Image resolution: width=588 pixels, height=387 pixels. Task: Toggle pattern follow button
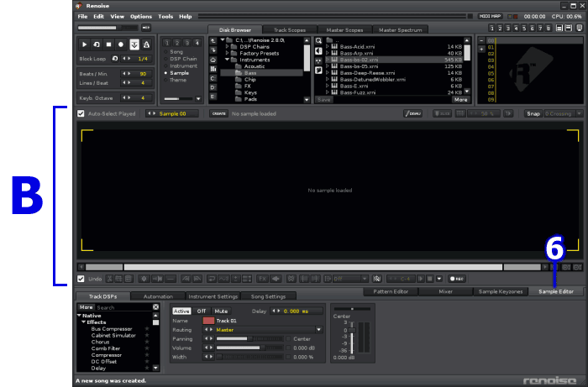point(134,44)
